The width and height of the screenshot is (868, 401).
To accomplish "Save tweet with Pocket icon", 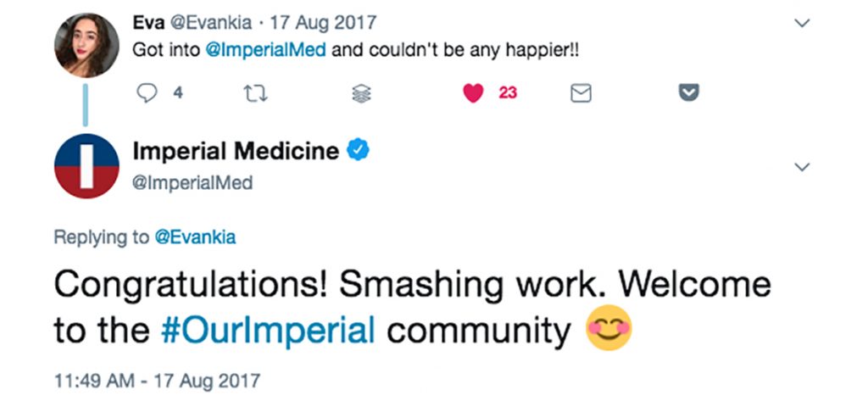I will (x=689, y=94).
